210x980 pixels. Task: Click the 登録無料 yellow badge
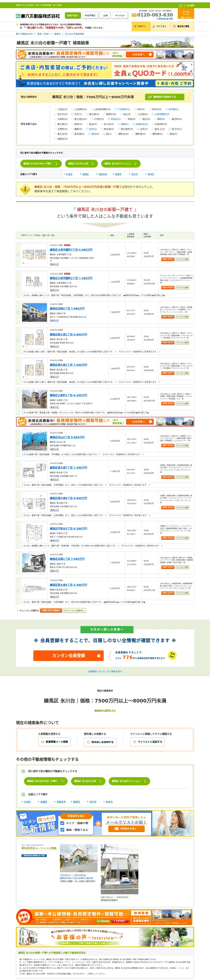pyautogui.click(x=172, y=655)
